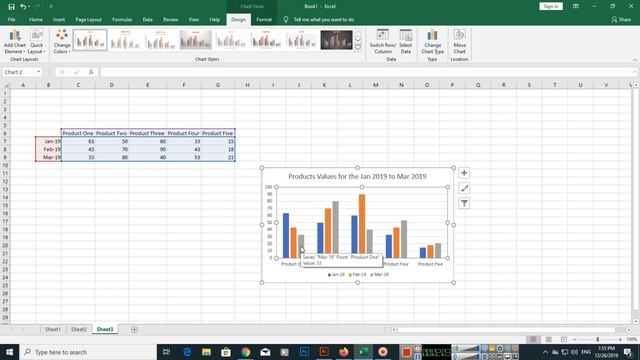Viewport: 640px width, 360px height.
Task: Switch to the Insert tab
Action: pyautogui.click(x=59, y=20)
